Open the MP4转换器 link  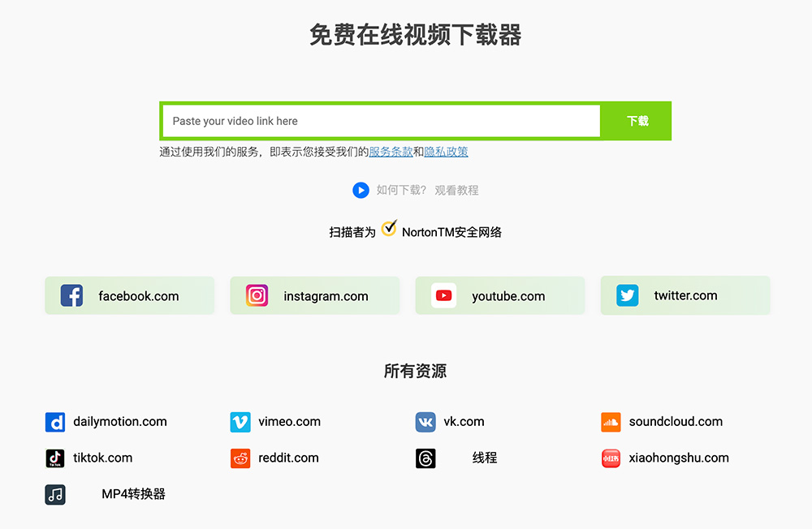134,494
